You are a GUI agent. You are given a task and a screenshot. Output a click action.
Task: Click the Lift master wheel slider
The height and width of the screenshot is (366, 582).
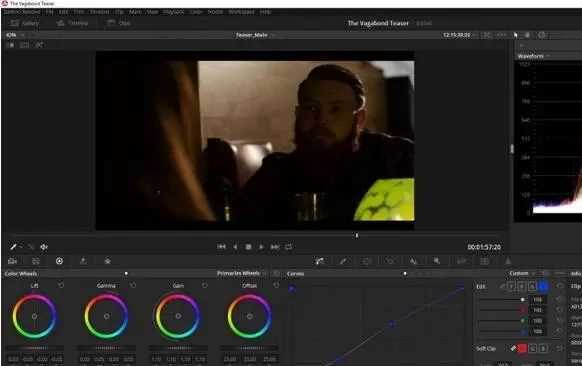click(x=35, y=348)
